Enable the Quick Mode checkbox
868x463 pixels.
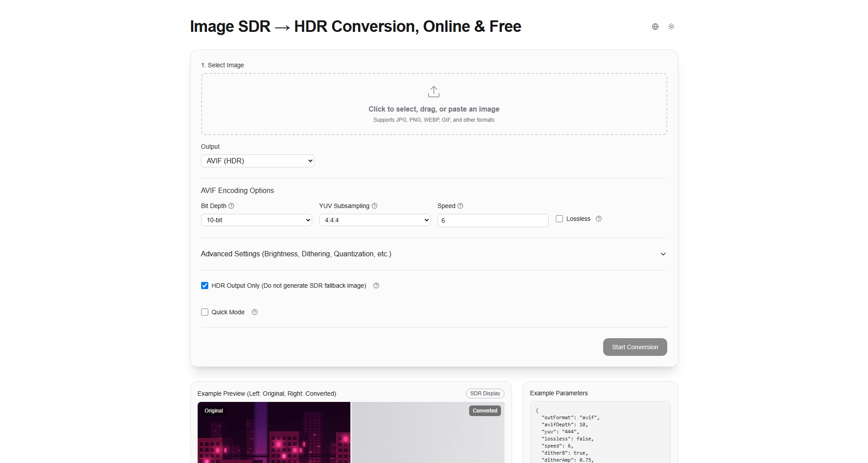tap(205, 312)
